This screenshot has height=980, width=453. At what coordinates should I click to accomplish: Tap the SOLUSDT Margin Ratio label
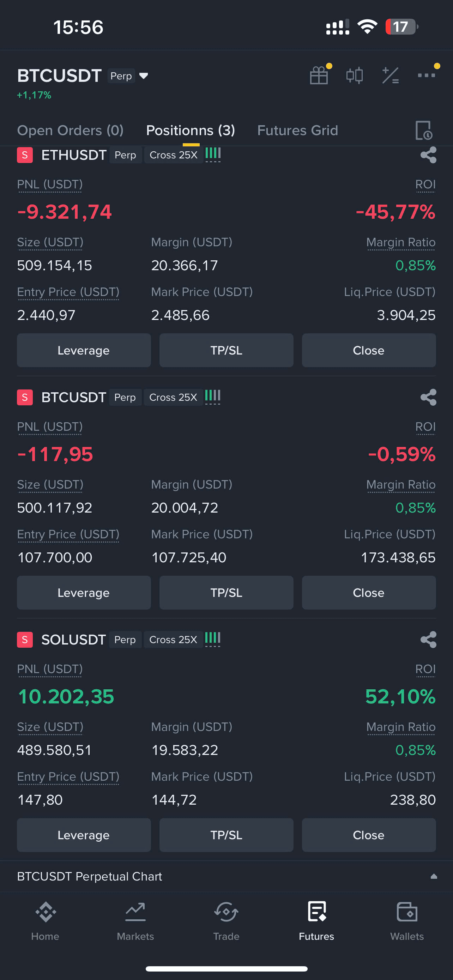point(401,727)
